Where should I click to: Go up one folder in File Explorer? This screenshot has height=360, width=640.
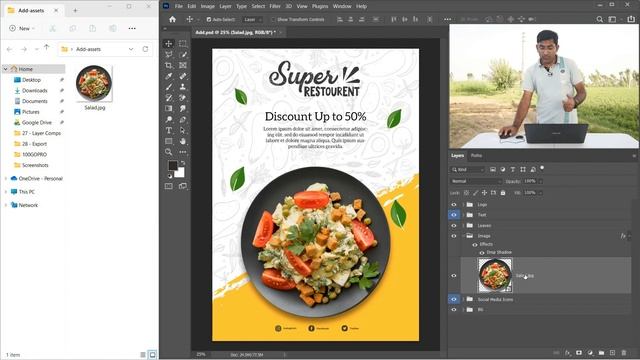(x=47, y=49)
